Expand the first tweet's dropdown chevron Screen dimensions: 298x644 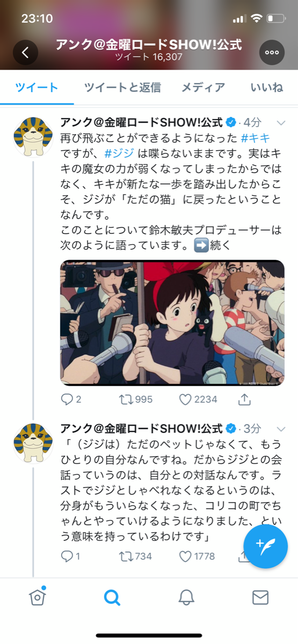(x=281, y=122)
